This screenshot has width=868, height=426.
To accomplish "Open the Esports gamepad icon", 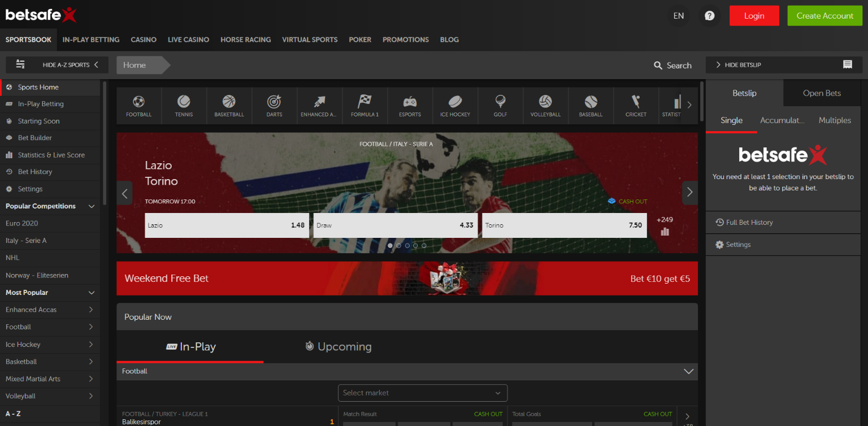I will click(x=410, y=106).
